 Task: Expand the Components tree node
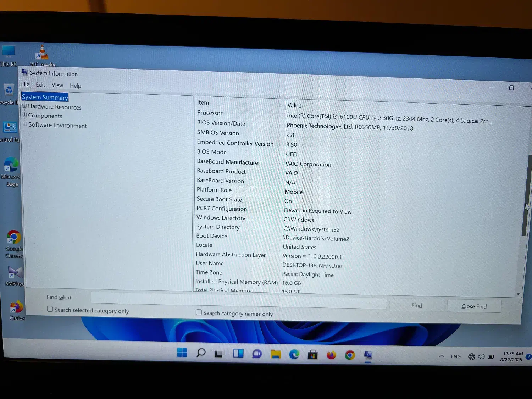[x=24, y=115]
